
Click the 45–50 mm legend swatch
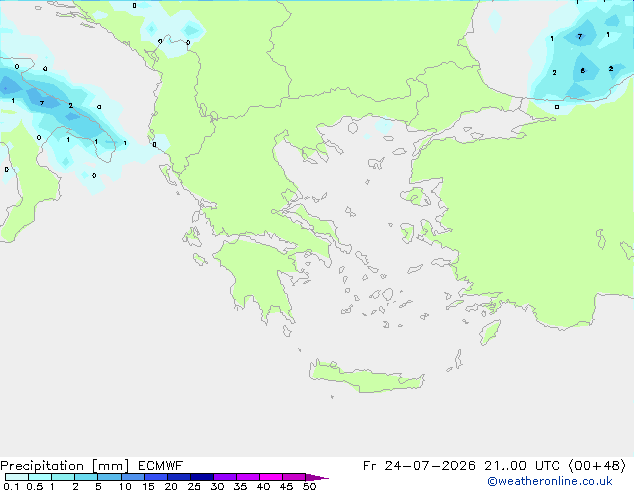pyautogui.click(x=294, y=477)
